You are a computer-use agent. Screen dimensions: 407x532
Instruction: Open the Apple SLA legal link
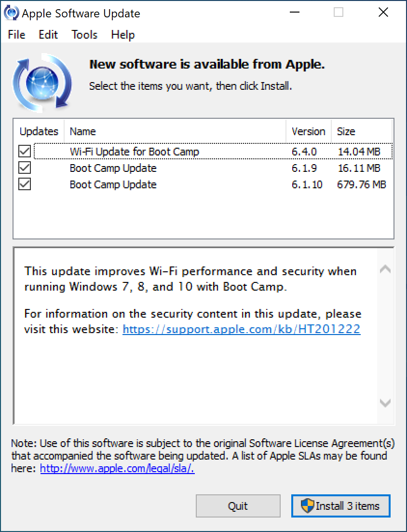[x=117, y=468]
